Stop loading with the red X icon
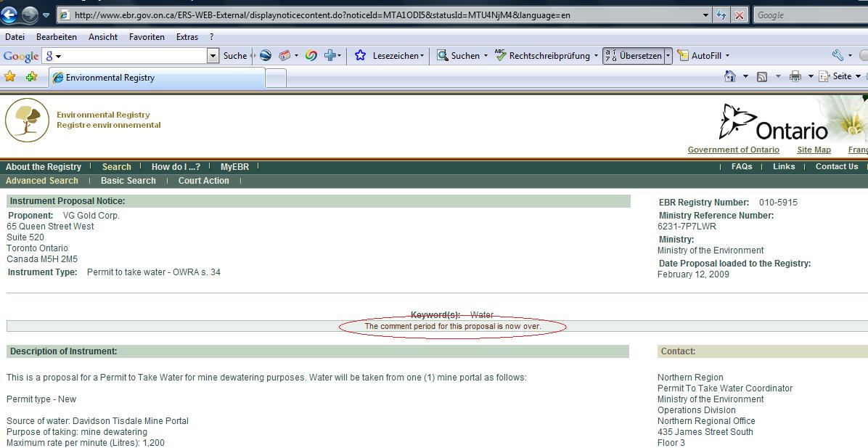This screenshot has height=448, width=868. [739, 15]
